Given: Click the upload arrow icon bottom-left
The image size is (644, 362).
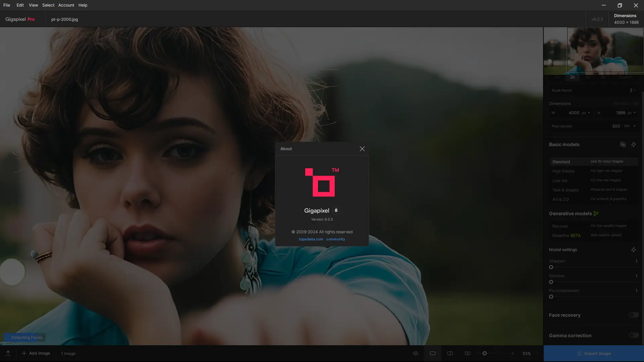Looking at the screenshot, I should click(8, 353).
